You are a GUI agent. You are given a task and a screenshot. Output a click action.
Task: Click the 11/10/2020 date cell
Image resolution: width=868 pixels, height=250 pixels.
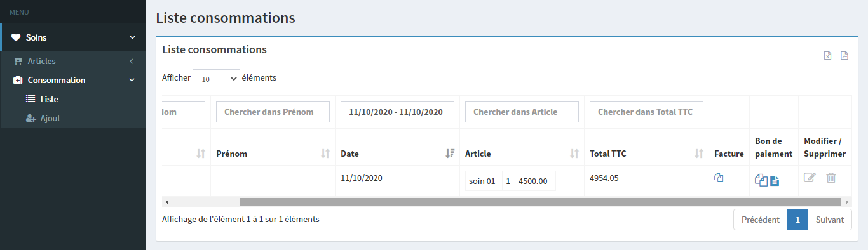click(x=362, y=178)
